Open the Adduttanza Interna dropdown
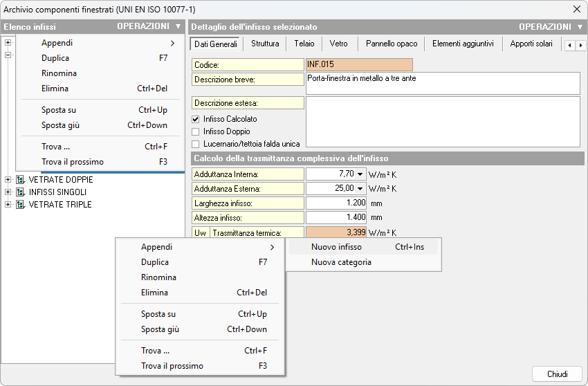The image size is (588, 386). (360, 174)
